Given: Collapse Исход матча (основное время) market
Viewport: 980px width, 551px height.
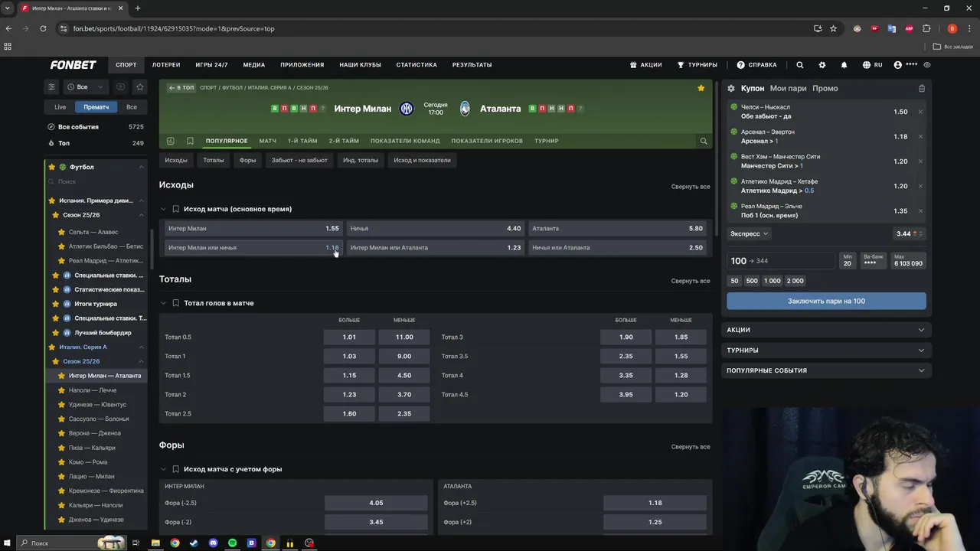Looking at the screenshot, I should click(163, 209).
